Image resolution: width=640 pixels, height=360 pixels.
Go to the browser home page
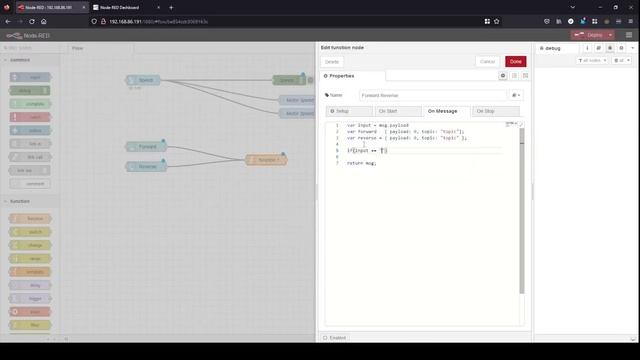click(x=44, y=21)
